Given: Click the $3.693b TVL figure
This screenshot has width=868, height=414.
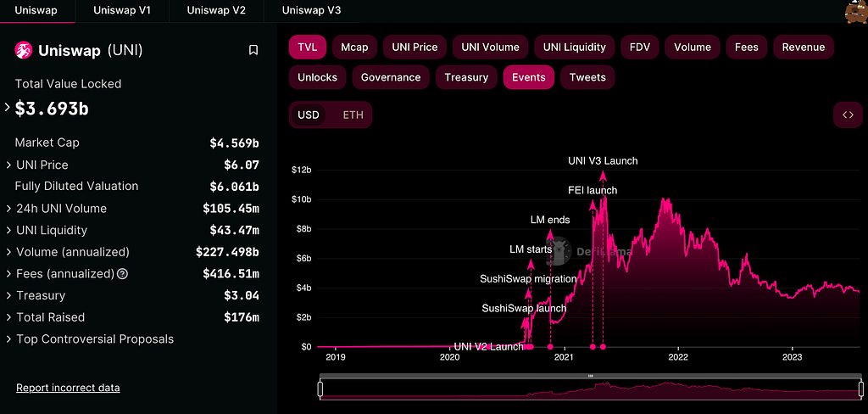Looking at the screenshot, I should 52,109.
